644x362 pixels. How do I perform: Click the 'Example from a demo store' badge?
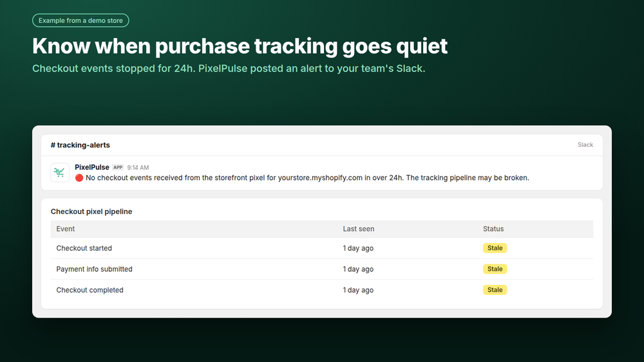click(x=80, y=21)
